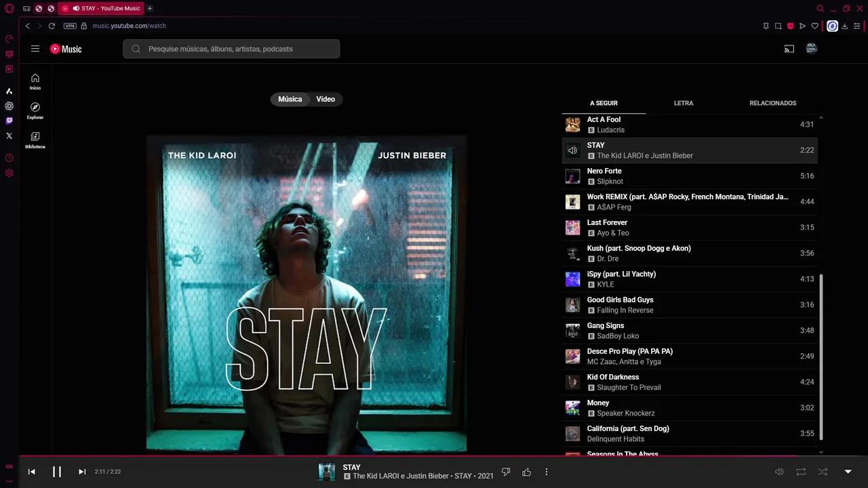868x488 pixels.
Task: Open a new browser tab with plus
Action: click(x=150, y=9)
